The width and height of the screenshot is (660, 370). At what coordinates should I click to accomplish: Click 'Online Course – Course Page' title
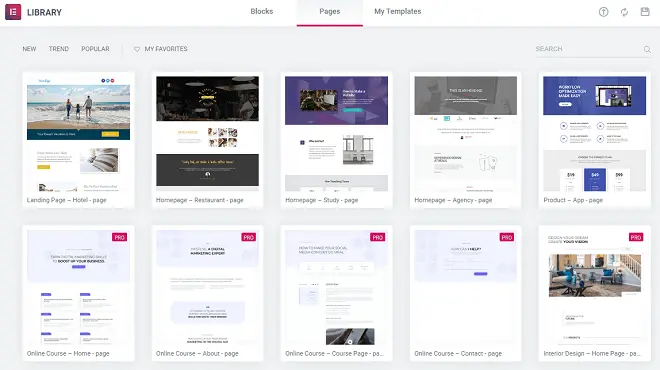334,354
